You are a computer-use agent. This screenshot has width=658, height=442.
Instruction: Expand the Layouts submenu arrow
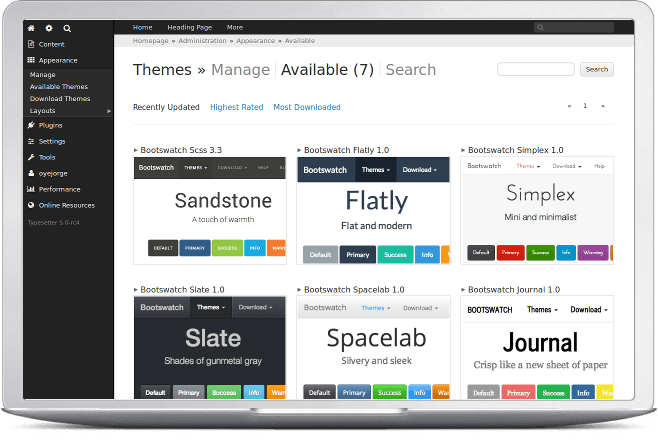pos(109,111)
